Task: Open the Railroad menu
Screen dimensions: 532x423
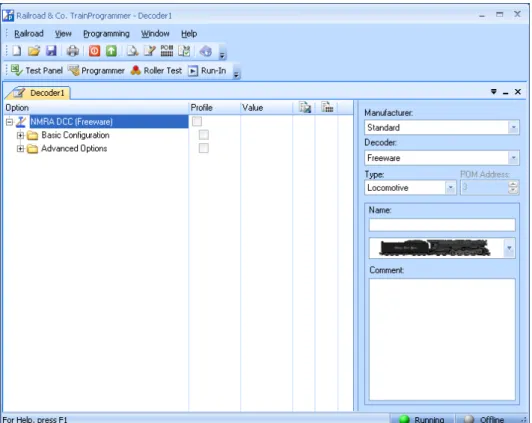Action: point(29,34)
